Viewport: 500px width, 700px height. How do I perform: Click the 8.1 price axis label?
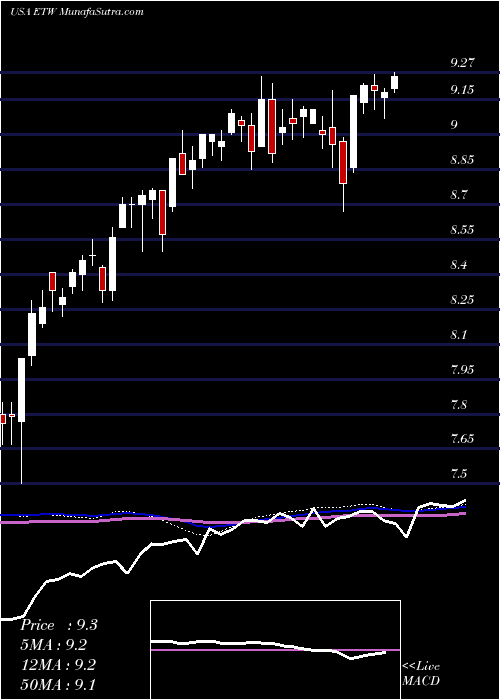click(x=459, y=334)
